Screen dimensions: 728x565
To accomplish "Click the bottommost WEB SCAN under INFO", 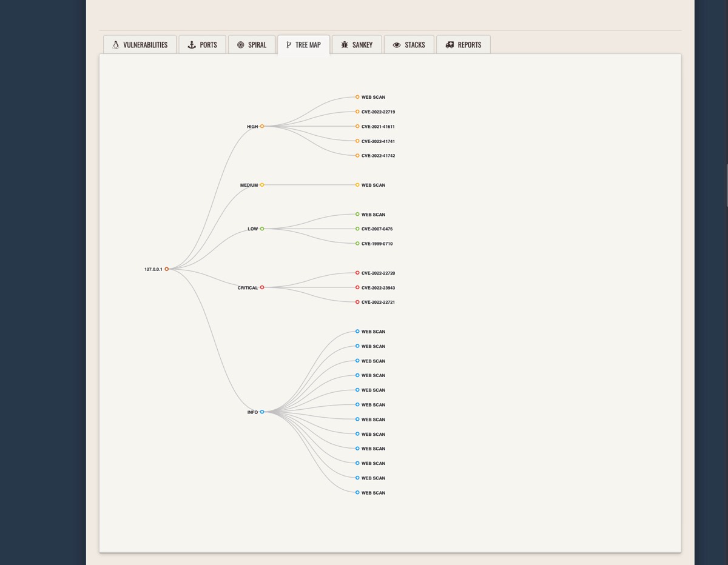I will (370, 493).
